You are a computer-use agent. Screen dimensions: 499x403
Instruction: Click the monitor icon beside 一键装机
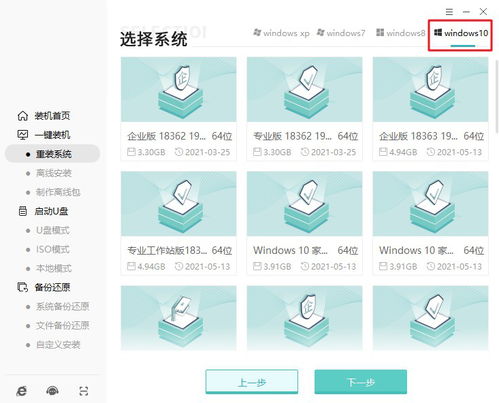tap(23, 135)
